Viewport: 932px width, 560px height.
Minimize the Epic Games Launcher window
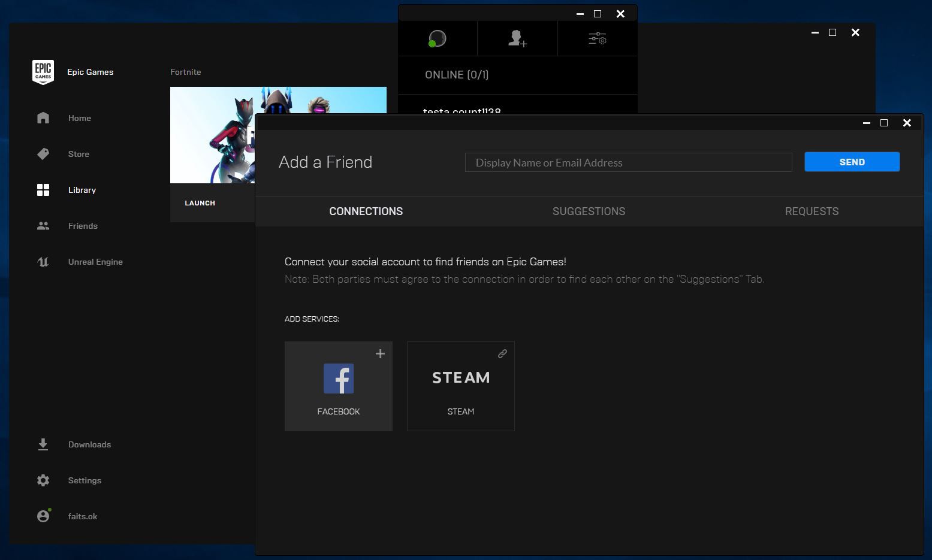(x=815, y=32)
